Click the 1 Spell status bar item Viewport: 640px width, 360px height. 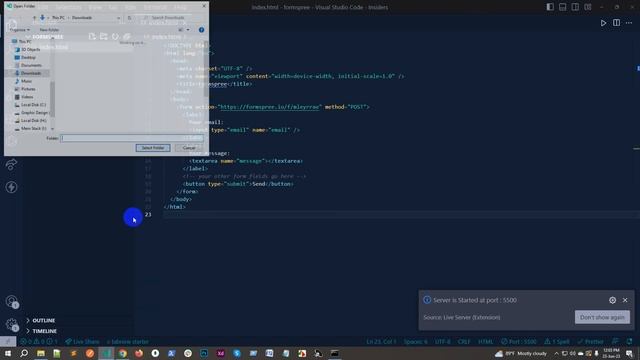(557, 342)
